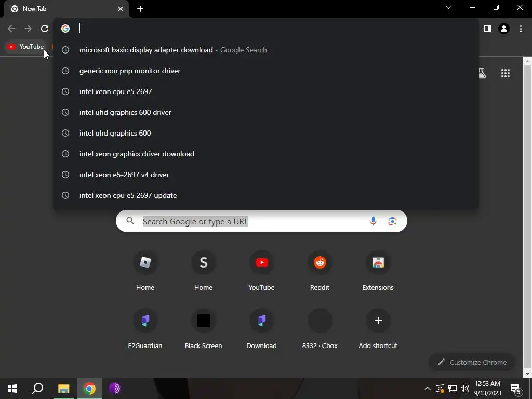
Task: Open the Black Screen shortcut
Action: click(x=203, y=329)
